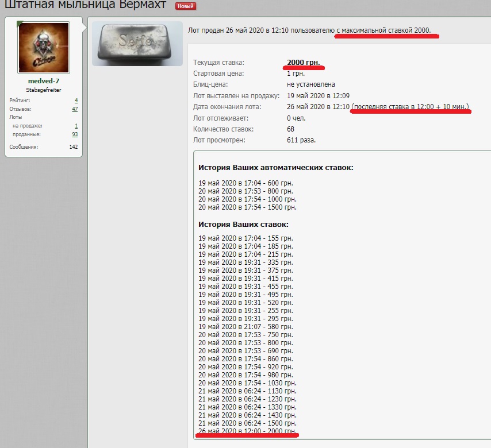This screenshot has height=448, width=491.
Task: Click the bid entry 19 май 19:31 - 495 грн.
Action: coord(246,295)
